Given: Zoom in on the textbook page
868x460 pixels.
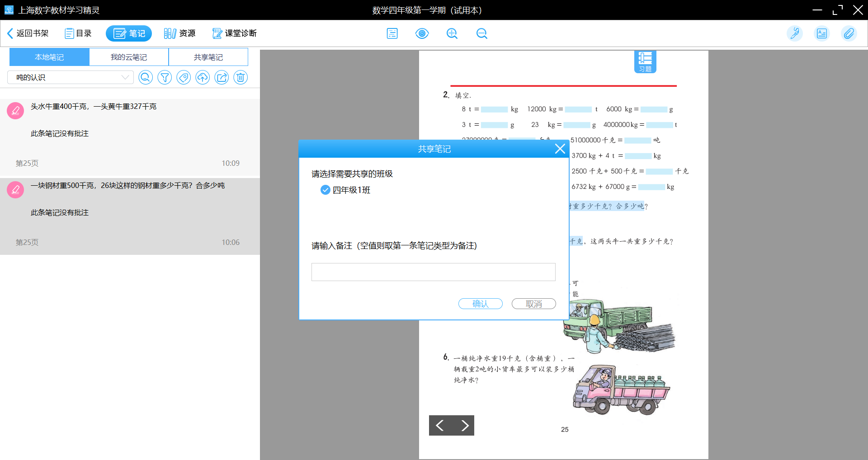Looking at the screenshot, I should pos(452,33).
